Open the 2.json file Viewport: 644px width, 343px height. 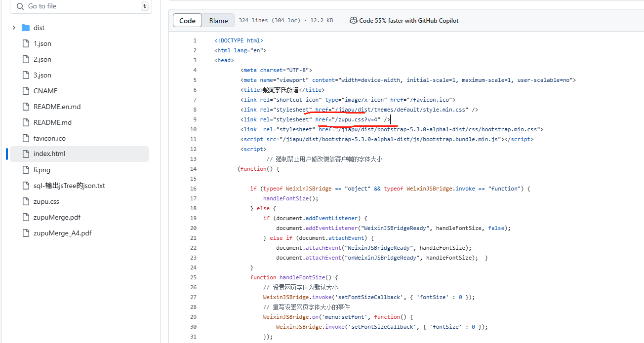[42, 59]
